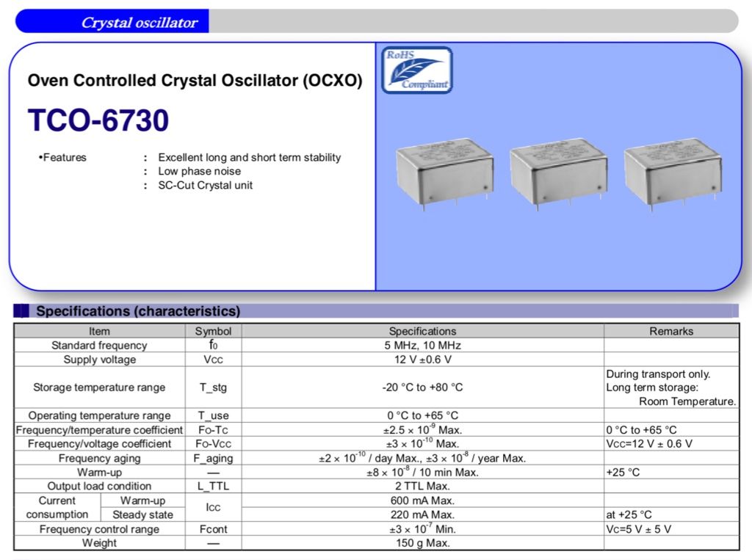Screen dimensions: 752x560
Task: Click the 'Supply voltage' cell
Action: coord(100,360)
